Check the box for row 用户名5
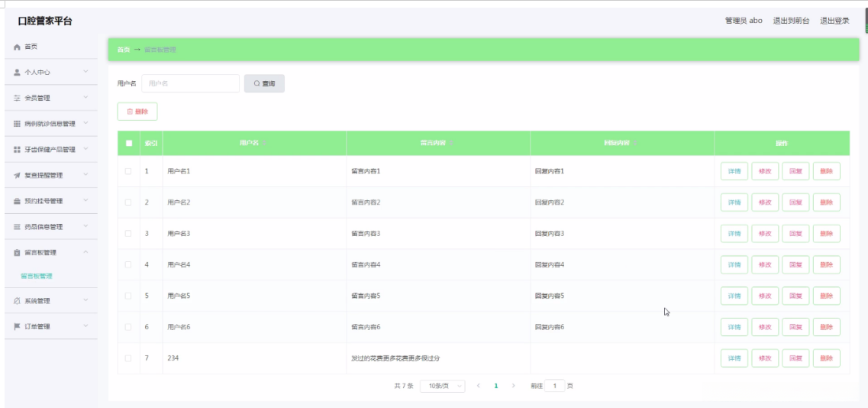Image resolution: width=868 pixels, height=408 pixels. [x=128, y=296]
